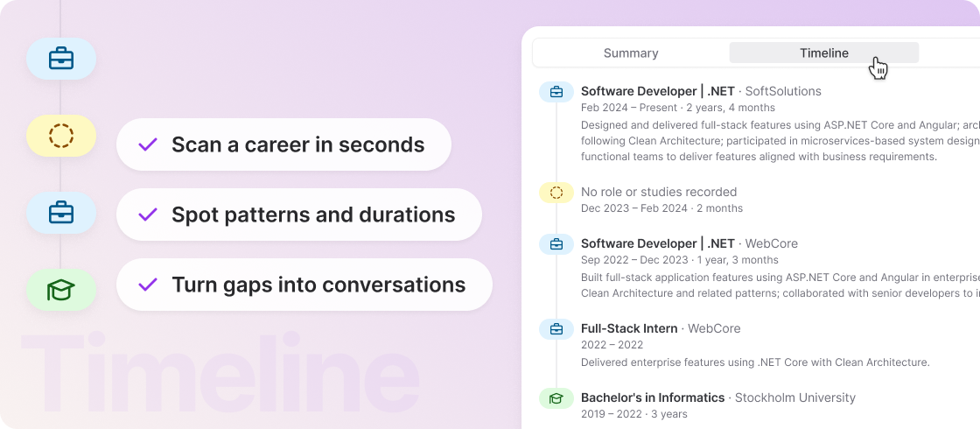Click checkmark in Scan a career pill
Screen dimensions: 980x429
tap(148, 145)
